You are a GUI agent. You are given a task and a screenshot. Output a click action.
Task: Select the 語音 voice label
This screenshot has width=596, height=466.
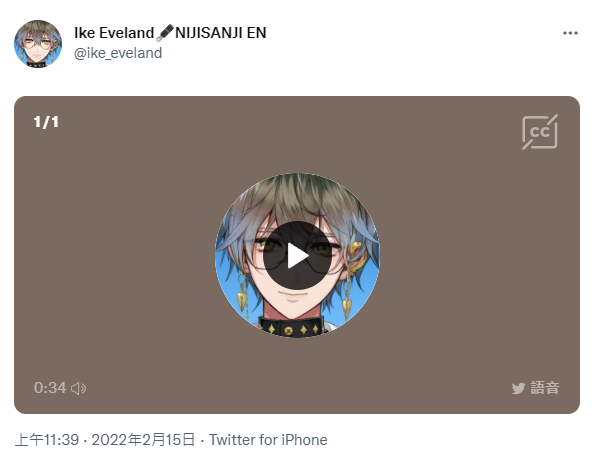point(545,388)
